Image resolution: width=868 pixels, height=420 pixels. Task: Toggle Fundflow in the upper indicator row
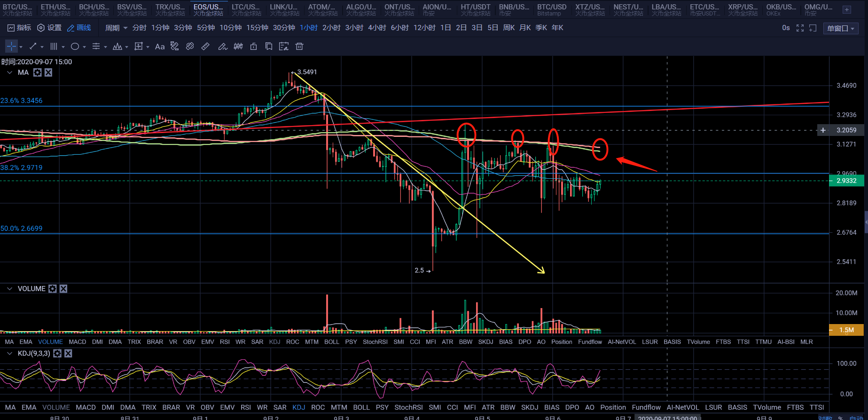click(x=590, y=342)
